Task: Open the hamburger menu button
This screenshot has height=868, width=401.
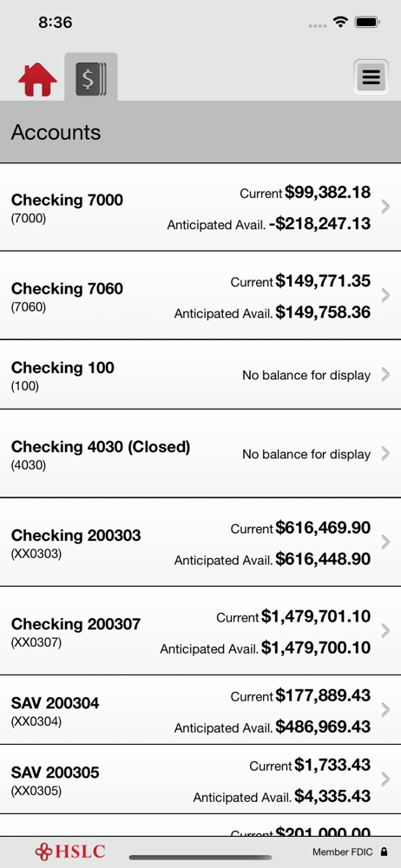Action: [x=371, y=77]
